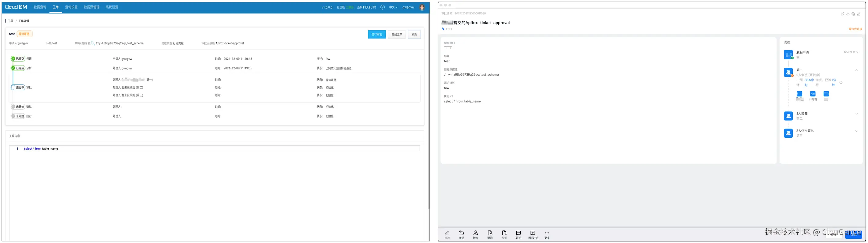Image resolution: width=868 pixels, height=243 pixels.
Task: Click the 已提交 status badge
Action: click(x=18, y=59)
